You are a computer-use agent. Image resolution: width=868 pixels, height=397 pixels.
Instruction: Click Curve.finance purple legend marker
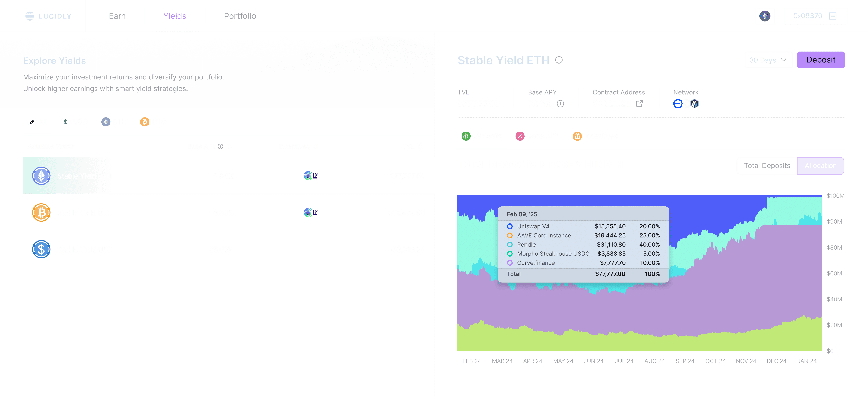point(509,263)
